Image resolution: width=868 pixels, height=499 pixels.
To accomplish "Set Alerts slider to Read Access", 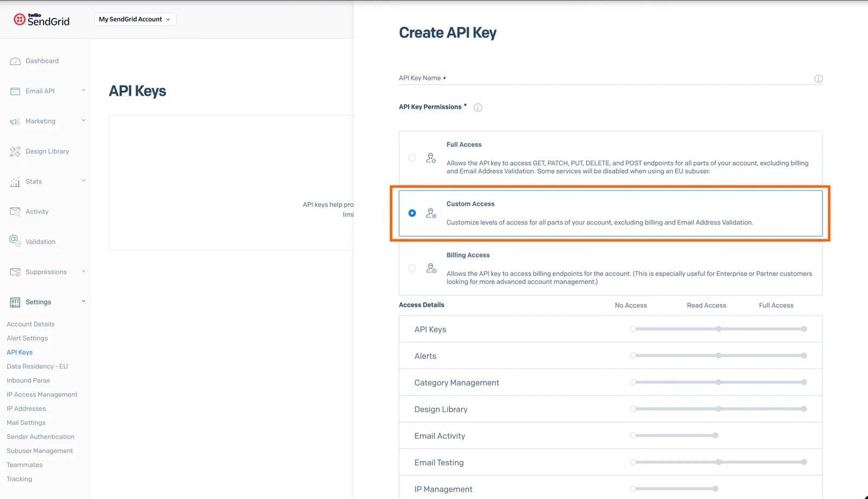I will click(x=718, y=356).
